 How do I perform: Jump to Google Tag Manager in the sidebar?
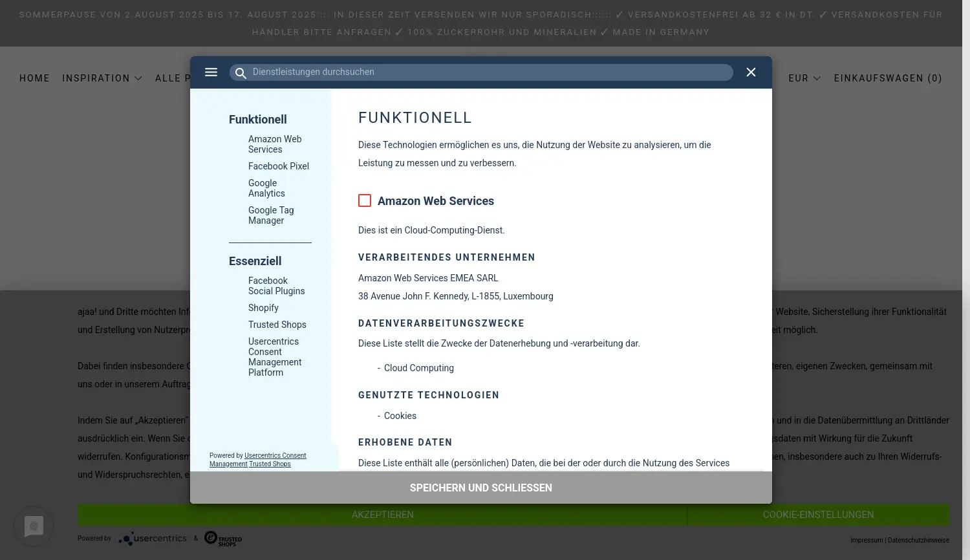coord(271,215)
